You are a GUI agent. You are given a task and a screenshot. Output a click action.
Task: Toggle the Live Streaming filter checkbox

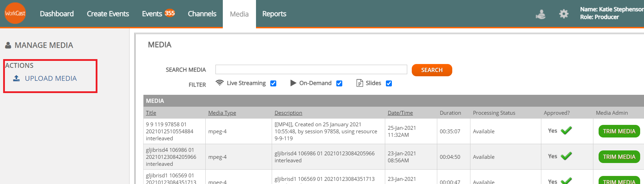(273, 83)
